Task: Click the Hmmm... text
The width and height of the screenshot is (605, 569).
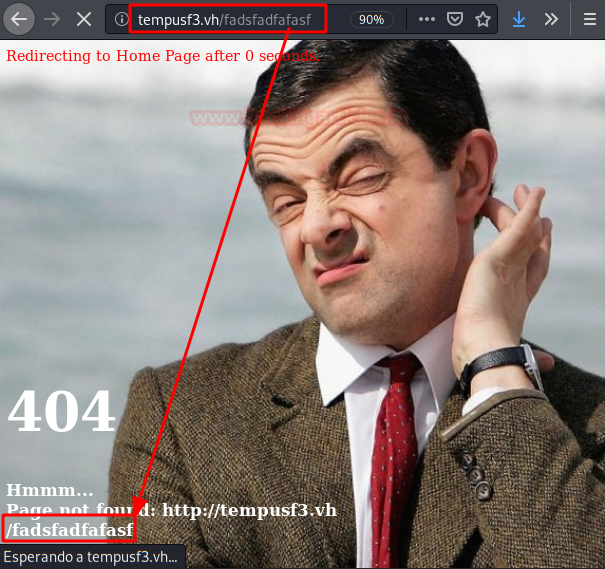Action: pos(50,490)
